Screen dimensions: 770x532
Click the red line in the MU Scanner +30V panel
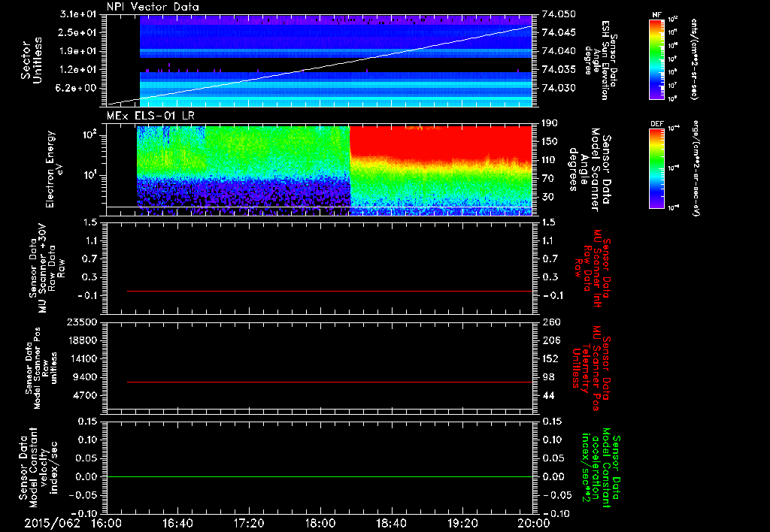tap(329, 291)
